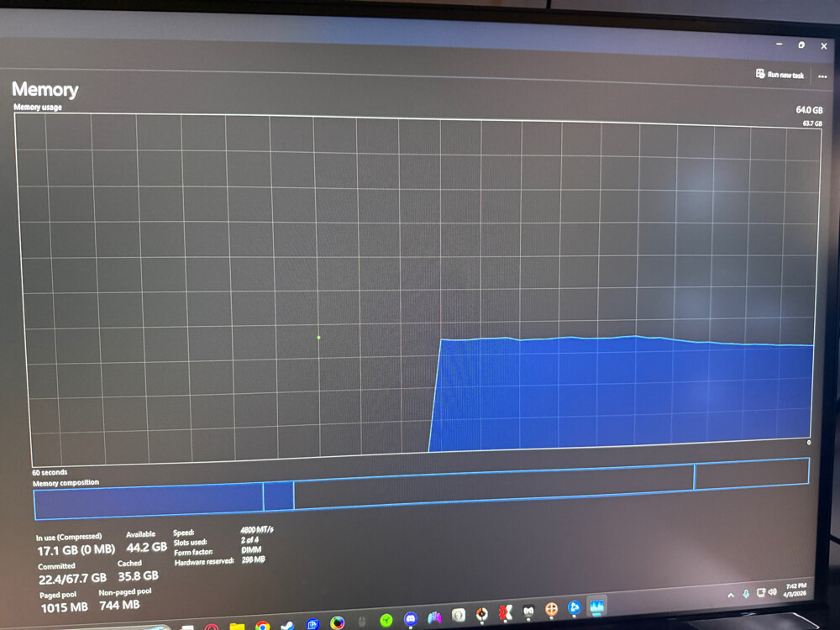Open File Explorer folder icon in taskbar
The image size is (840, 630).
(x=237, y=626)
